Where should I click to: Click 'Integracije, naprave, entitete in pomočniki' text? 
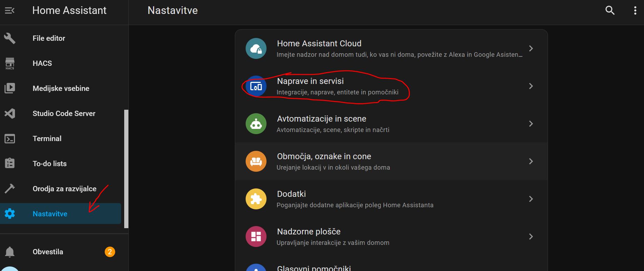tap(337, 92)
